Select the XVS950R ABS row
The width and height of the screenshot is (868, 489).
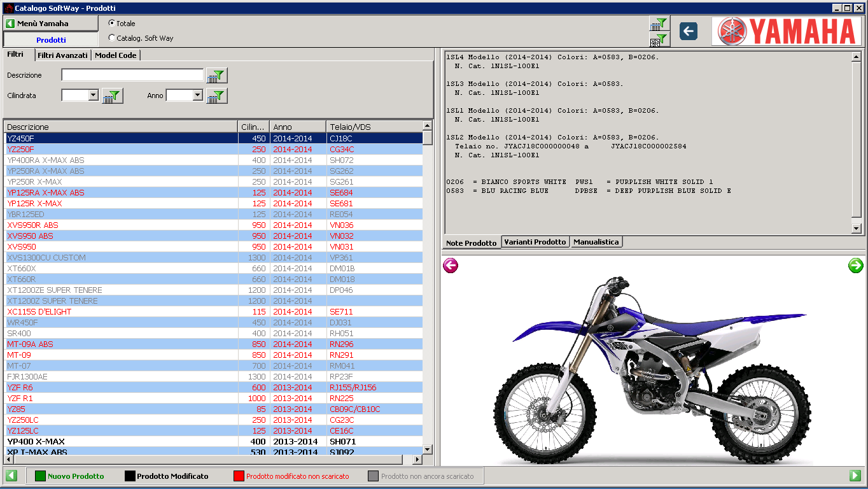(213, 225)
